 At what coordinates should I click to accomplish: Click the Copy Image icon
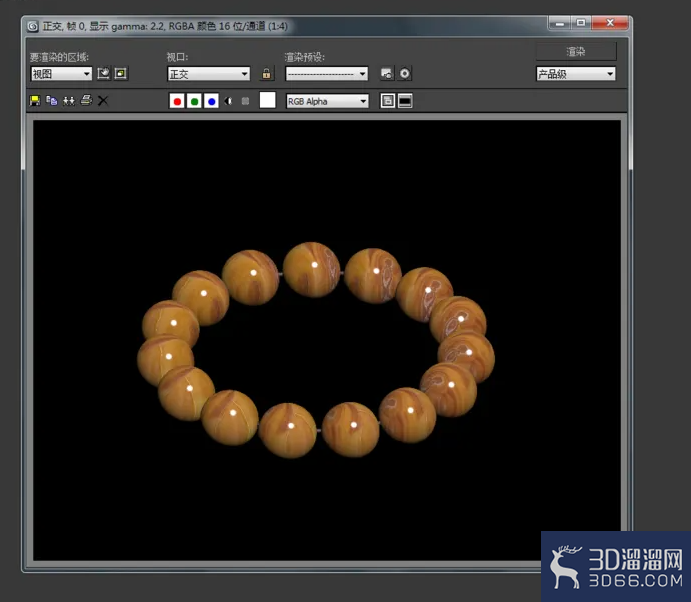coord(52,101)
